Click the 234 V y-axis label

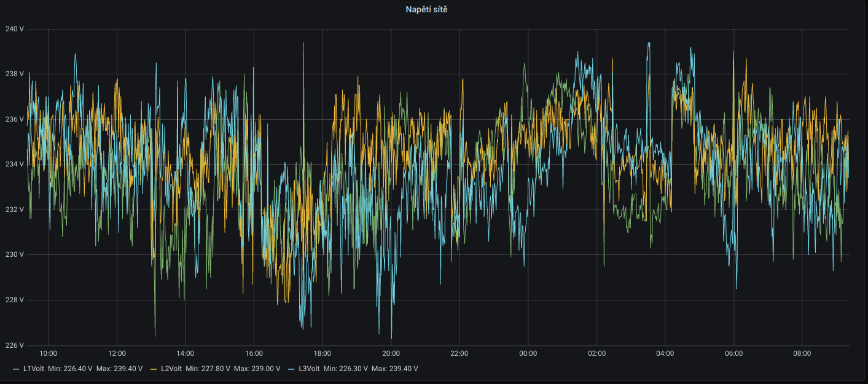[14, 164]
